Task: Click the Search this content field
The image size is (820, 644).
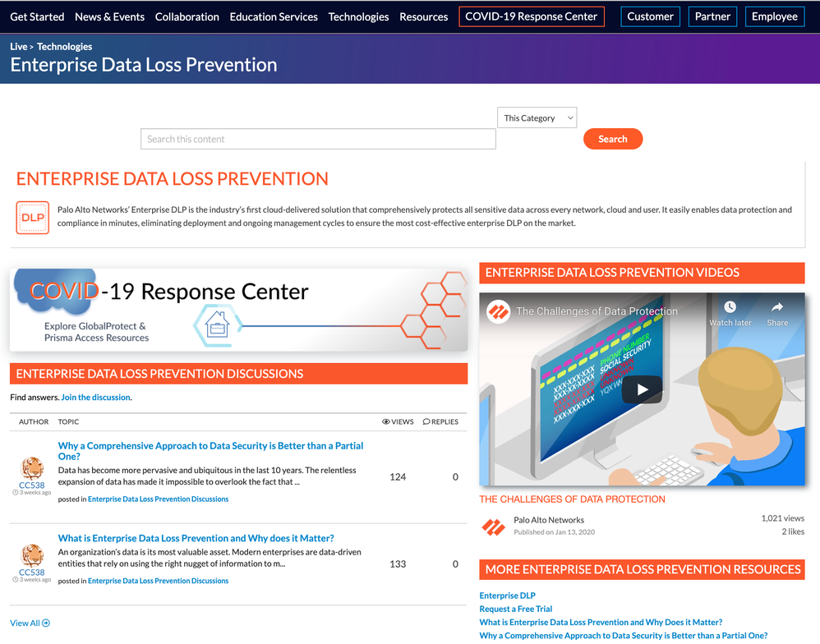Action: coord(318,139)
